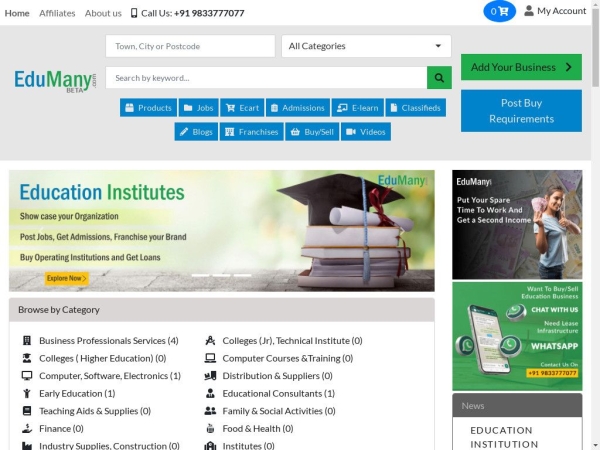Click the Add Your Business chevron arrow

pyautogui.click(x=569, y=67)
